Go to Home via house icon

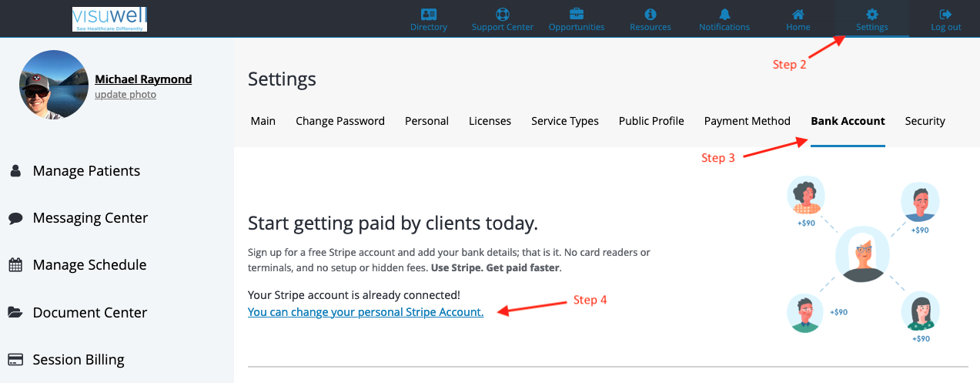point(798,15)
